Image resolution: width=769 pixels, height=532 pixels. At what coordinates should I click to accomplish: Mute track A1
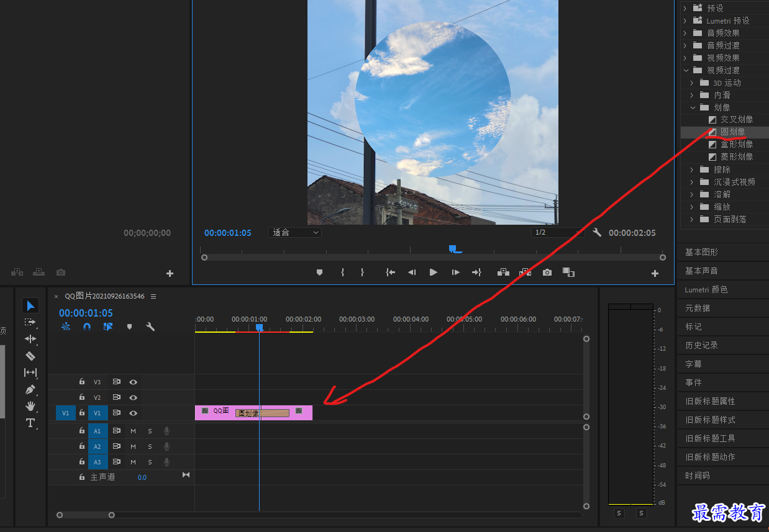[x=133, y=431]
